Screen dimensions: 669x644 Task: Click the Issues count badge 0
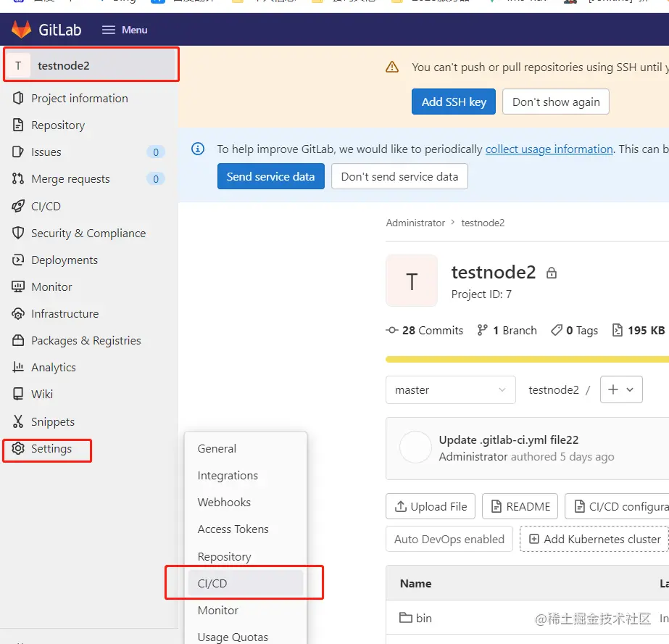(156, 152)
